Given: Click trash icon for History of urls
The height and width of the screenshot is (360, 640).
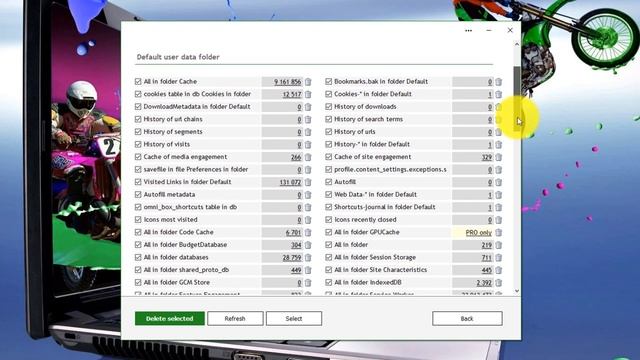Looking at the screenshot, I should pos(499,132).
